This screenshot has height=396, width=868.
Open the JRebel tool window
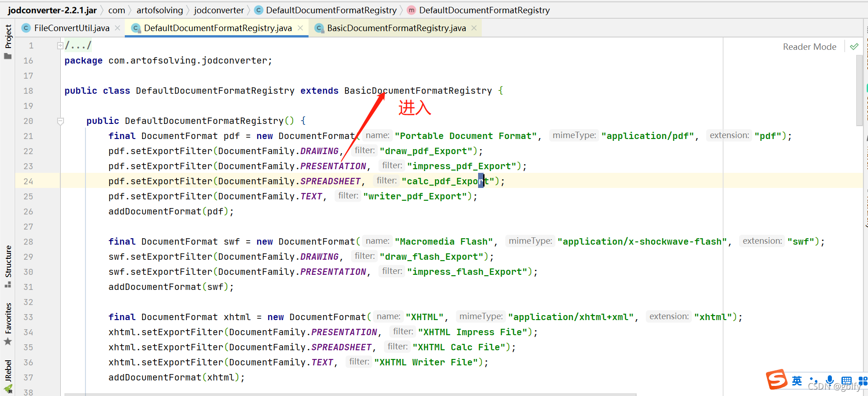[x=8, y=376]
